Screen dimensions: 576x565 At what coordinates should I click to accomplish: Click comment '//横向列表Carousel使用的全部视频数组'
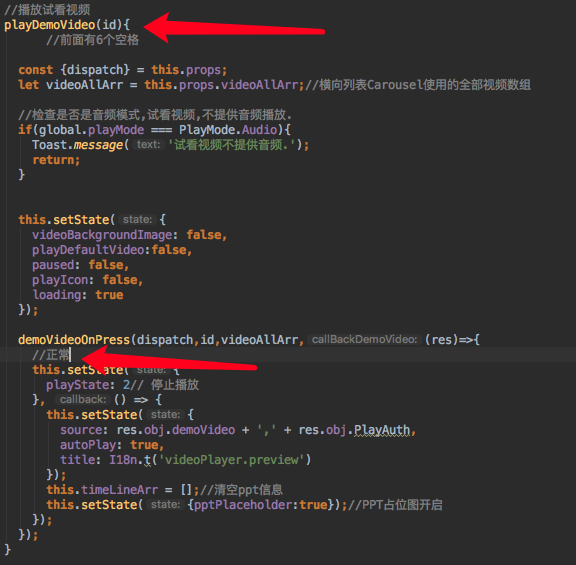418,85
